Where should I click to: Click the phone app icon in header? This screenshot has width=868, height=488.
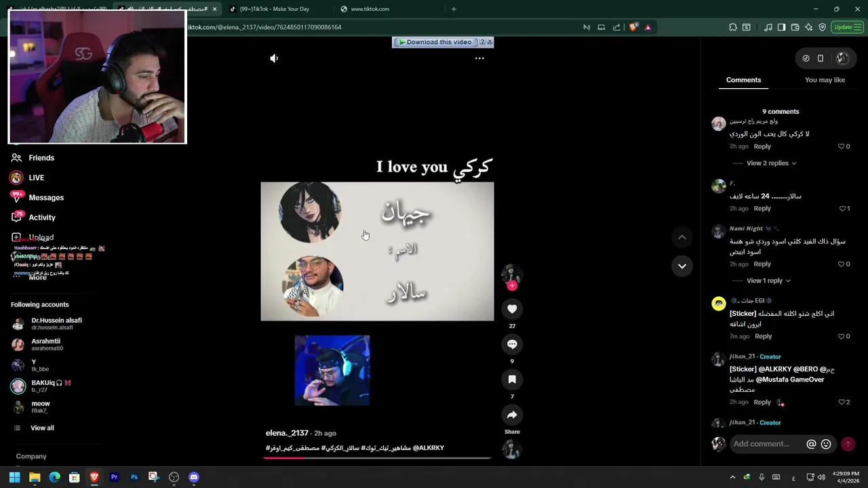820,58
